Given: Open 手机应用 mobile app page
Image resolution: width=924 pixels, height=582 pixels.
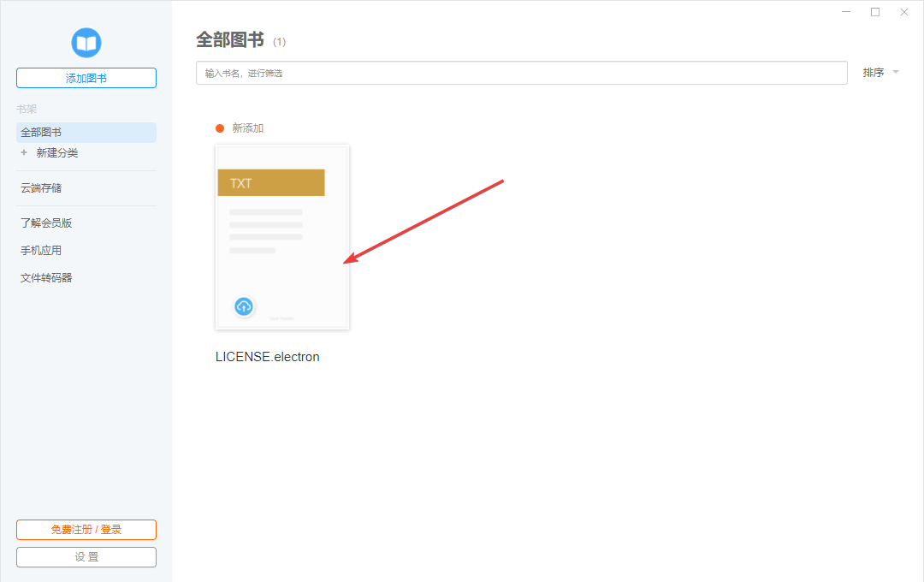Looking at the screenshot, I should (x=41, y=251).
